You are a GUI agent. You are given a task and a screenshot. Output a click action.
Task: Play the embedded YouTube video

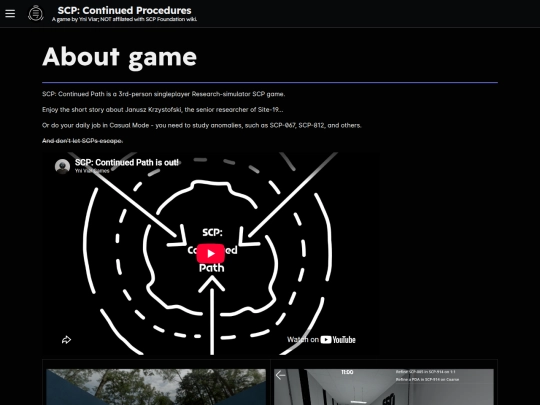click(x=211, y=253)
